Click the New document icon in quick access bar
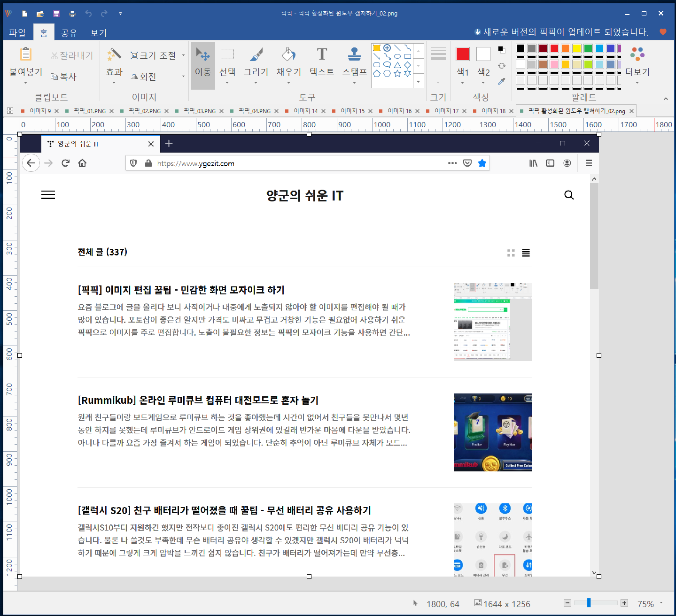676x616 pixels. coord(24,14)
